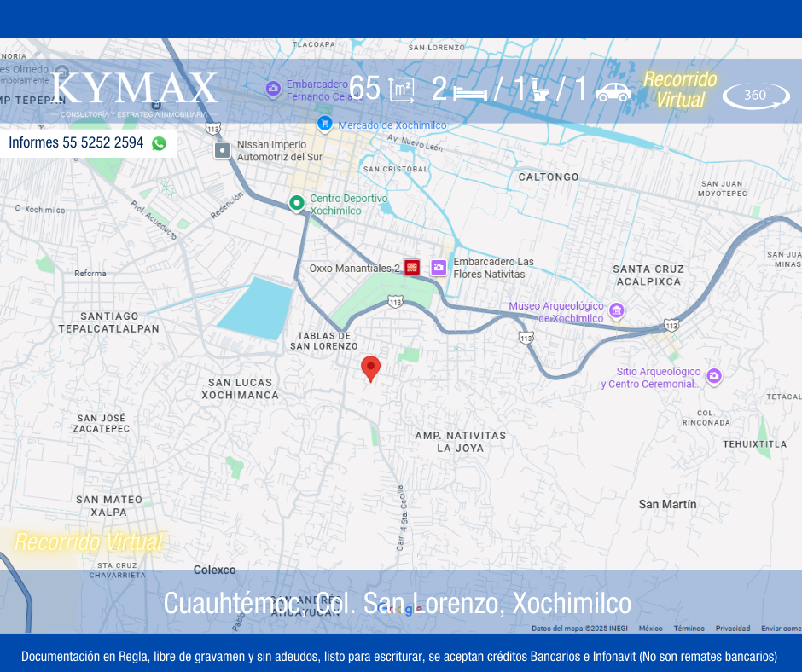Click the Embarcadero Fernando Celada camera icon
Screen dimensions: 802x672
pyautogui.click(x=273, y=89)
